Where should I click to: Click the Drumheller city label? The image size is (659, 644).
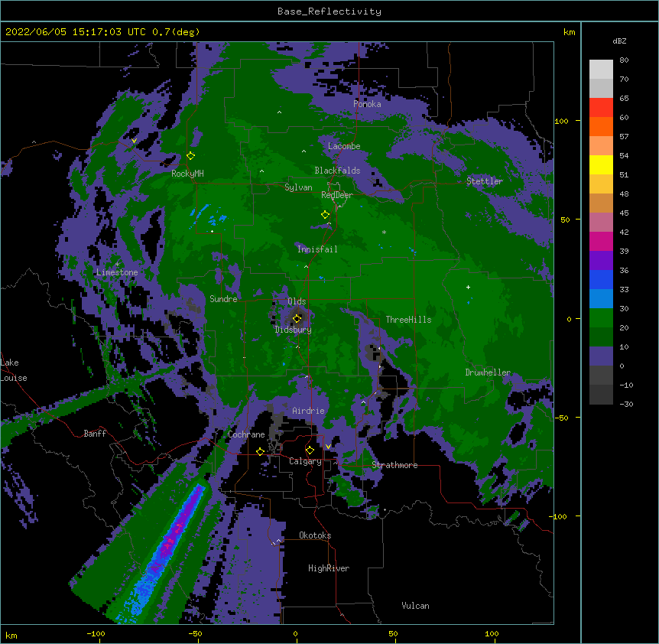[488, 372]
